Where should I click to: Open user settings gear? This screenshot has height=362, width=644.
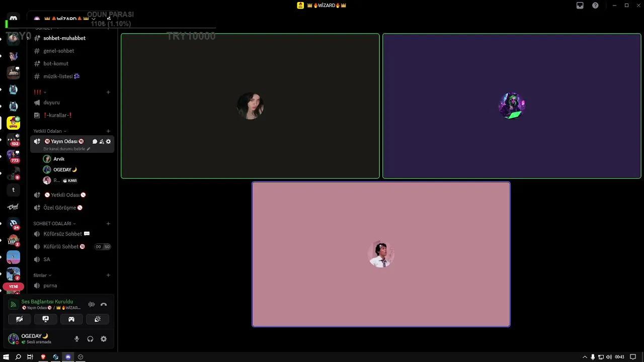point(104,339)
